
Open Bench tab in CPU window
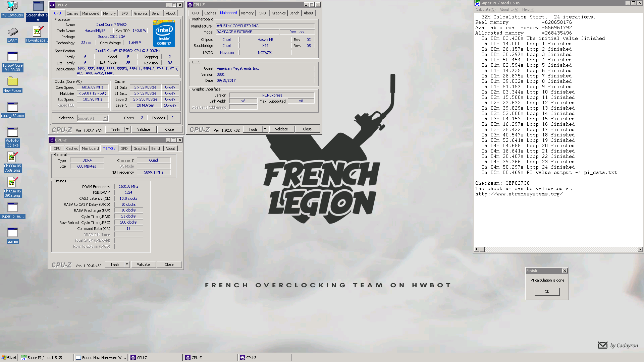156,13
